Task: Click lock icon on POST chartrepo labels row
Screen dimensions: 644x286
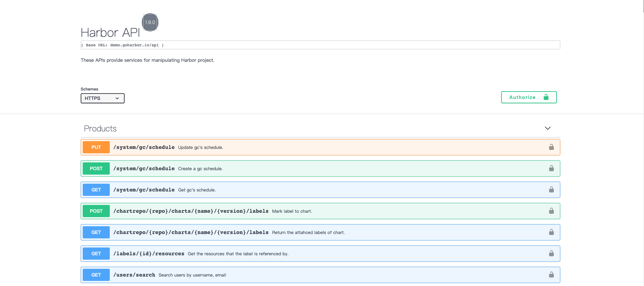Action: tap(551, 211)
